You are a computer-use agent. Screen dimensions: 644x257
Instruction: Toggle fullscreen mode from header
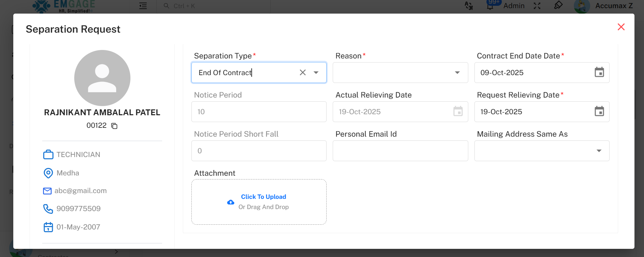pos(537,6)
